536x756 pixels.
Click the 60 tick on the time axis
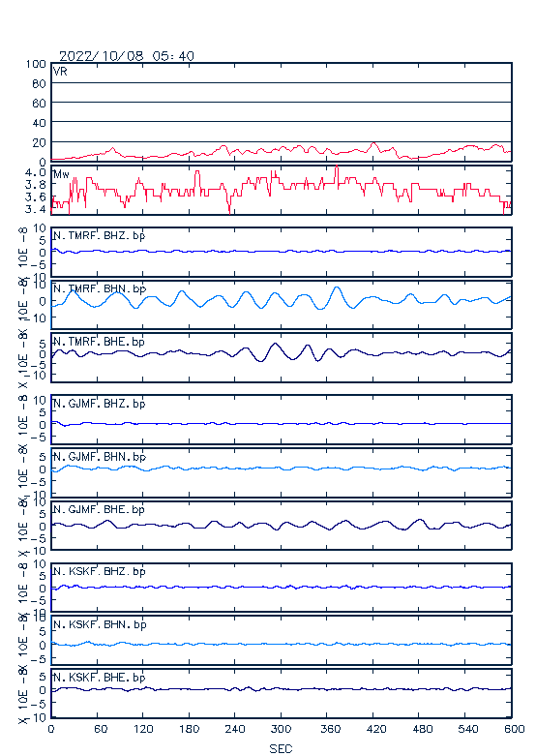pos(101,729)
